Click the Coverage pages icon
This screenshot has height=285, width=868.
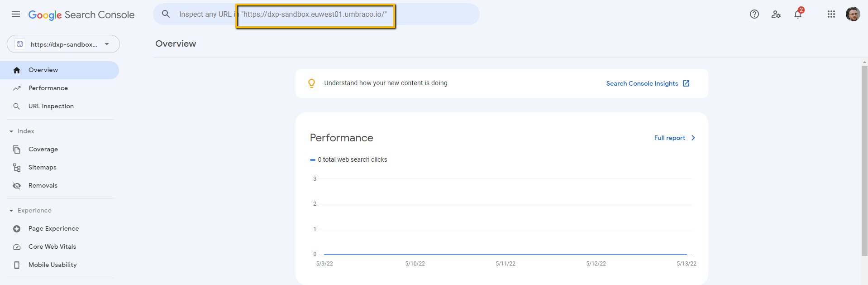point(17,150)
